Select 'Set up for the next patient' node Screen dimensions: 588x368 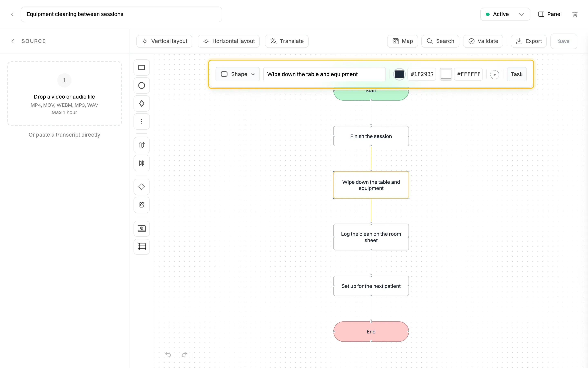click(371, 286)
